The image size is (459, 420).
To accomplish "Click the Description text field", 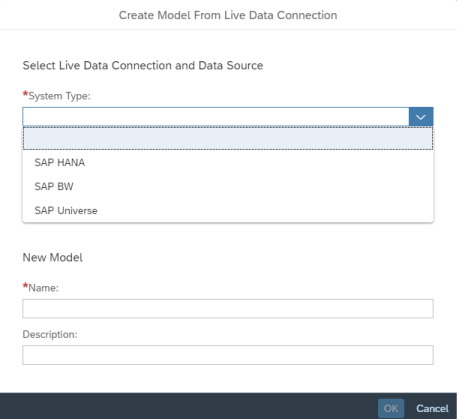I will pyautogui.click(x=228, y=355).
